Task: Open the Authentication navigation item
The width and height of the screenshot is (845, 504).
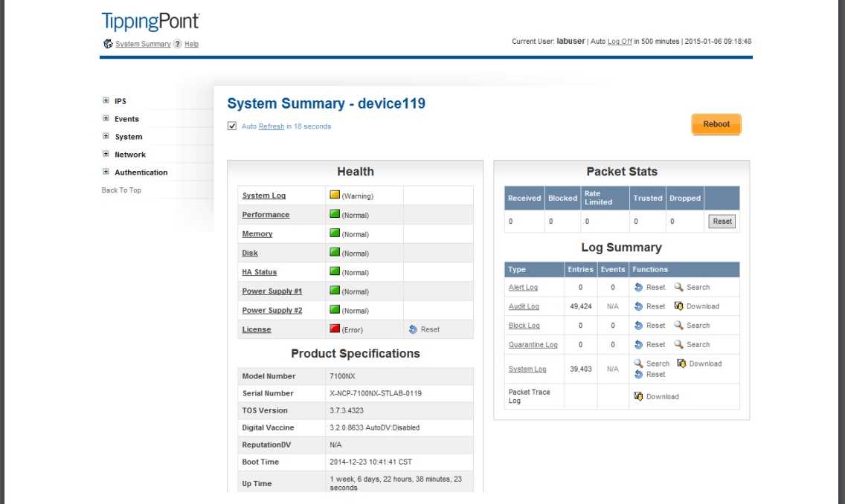Action: [x=141, y=172]
